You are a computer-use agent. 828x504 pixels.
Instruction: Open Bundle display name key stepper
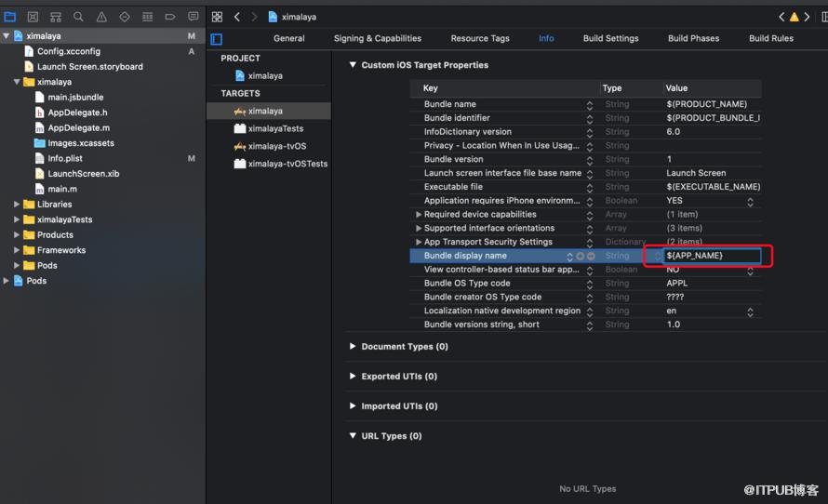pyautogui.click(x=569, y=256)
